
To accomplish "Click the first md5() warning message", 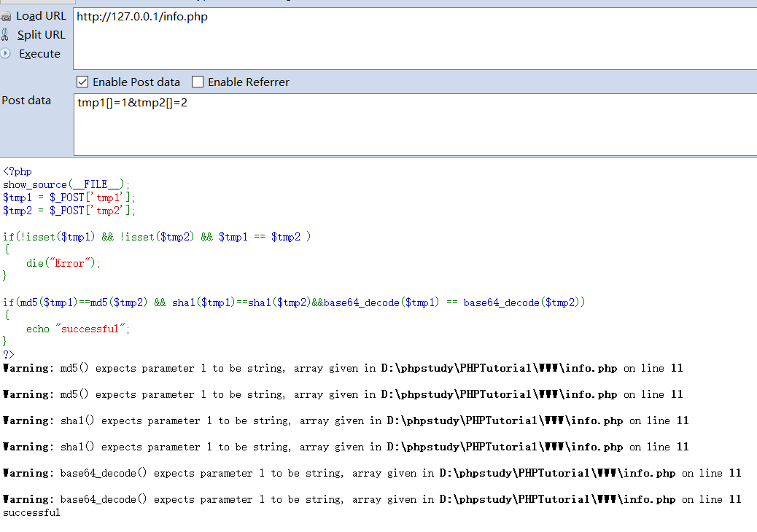I will 343,369.
